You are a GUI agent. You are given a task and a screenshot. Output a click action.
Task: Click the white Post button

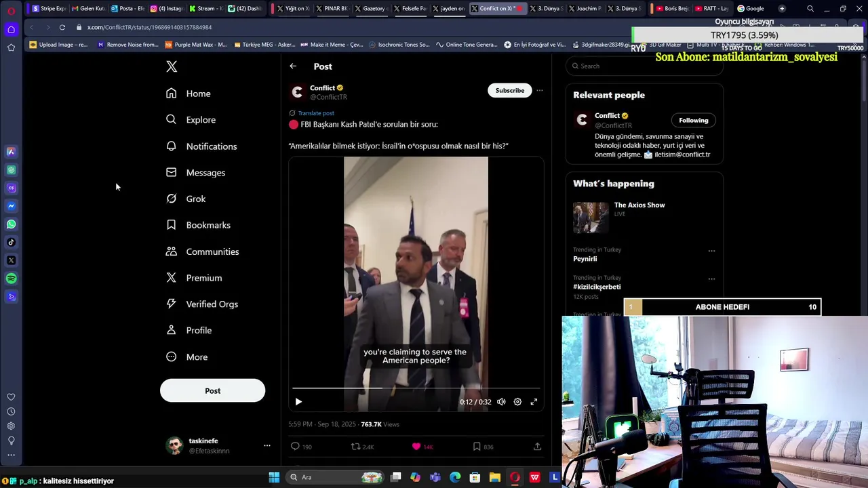pos(212,390)
